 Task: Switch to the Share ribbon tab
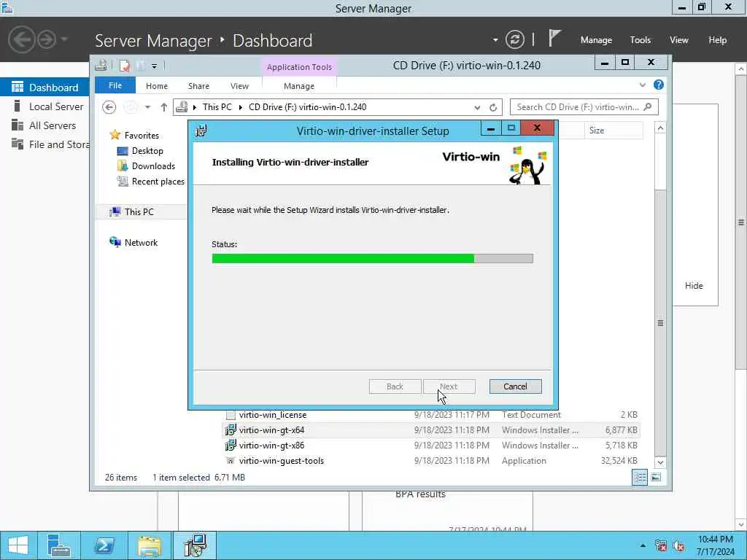point(198,86)
